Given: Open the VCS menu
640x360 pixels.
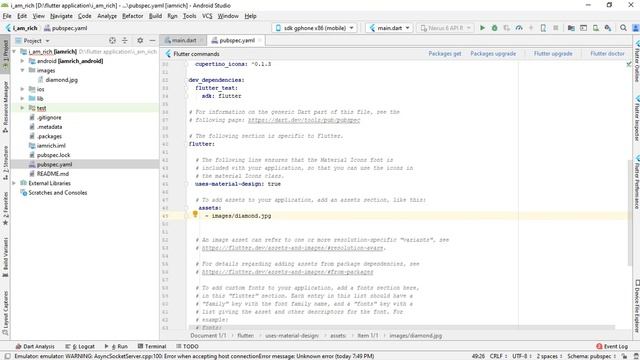Looking at the screenshot, I should [x=207, y=16].
